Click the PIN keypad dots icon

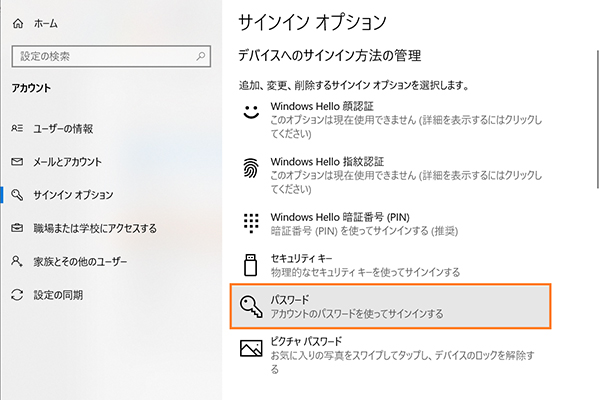point(251,223)
